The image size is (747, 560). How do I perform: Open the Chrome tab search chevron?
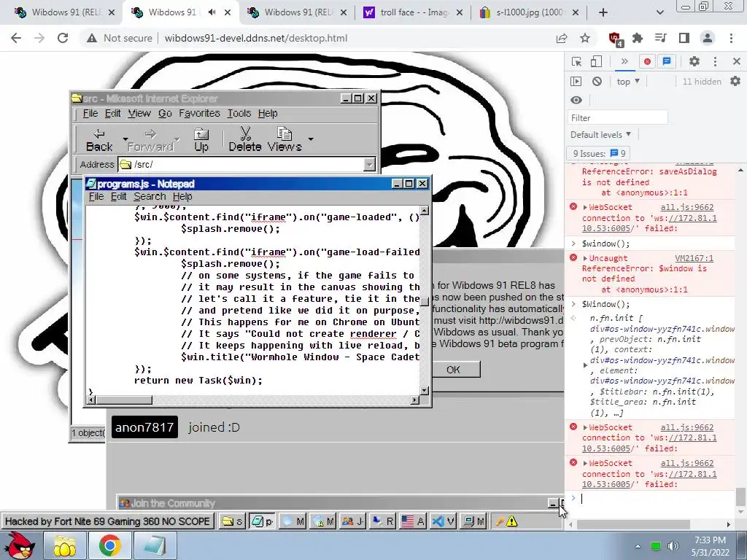tap(659, 12)
